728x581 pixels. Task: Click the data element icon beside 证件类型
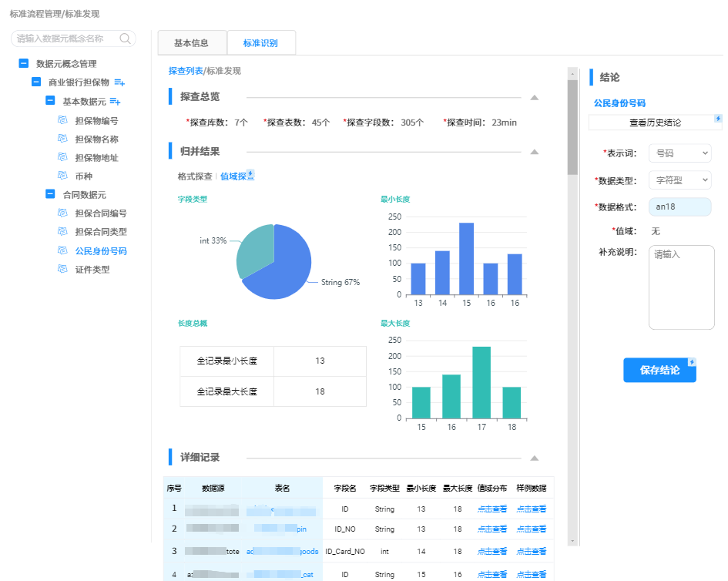pos(63,270)
